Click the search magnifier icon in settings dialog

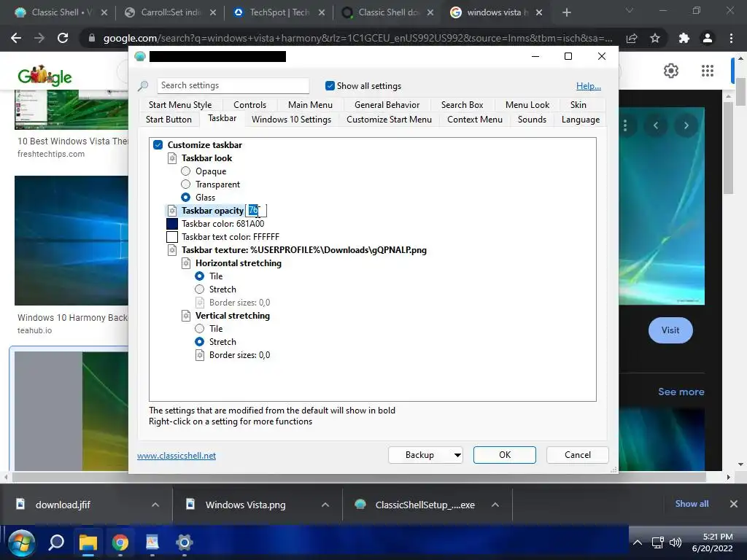[x=143, y=86]
